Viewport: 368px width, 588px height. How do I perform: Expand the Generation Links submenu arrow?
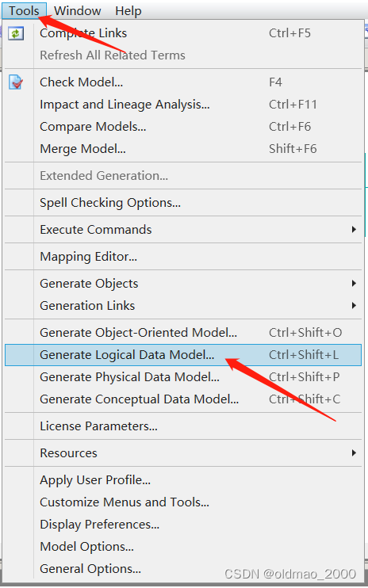(354, 306)
